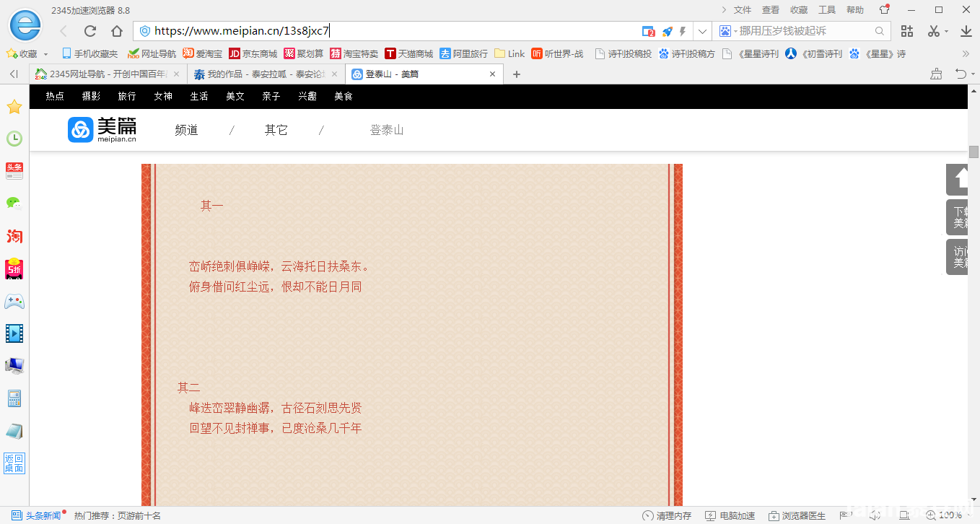Screen dimensions: 980x524
Task: Switch to the 我的作品 tab
Action: point(266,74)
